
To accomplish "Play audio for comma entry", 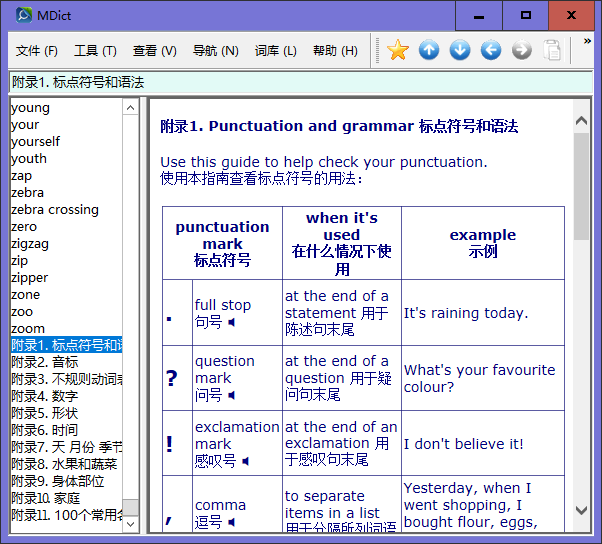I will click(x=232, y=522).
